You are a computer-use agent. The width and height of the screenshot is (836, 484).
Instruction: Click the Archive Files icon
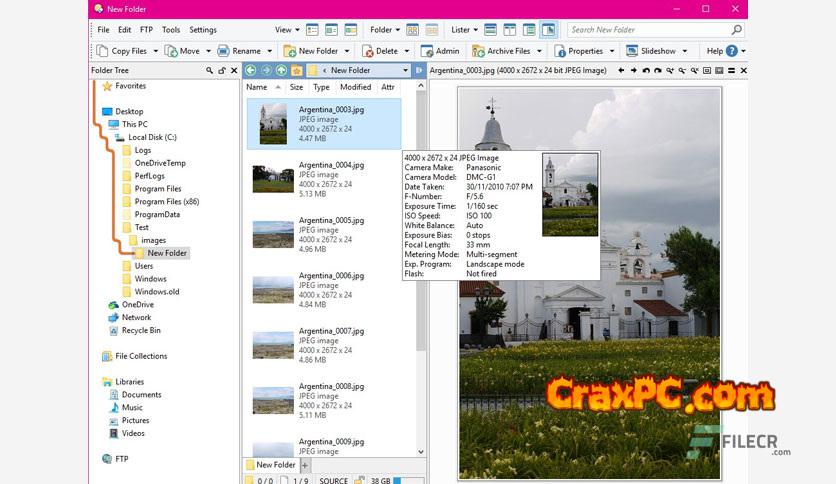point(479,51)
